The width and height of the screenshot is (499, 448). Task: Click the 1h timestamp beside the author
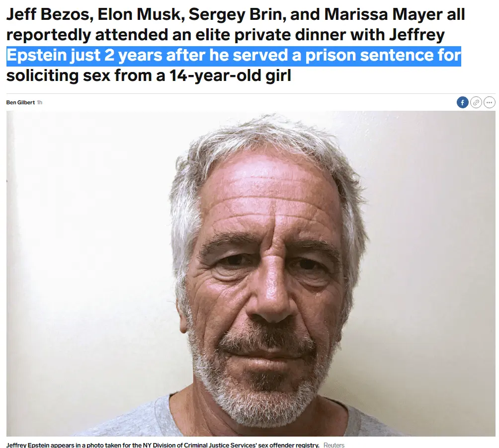(39, 102)
